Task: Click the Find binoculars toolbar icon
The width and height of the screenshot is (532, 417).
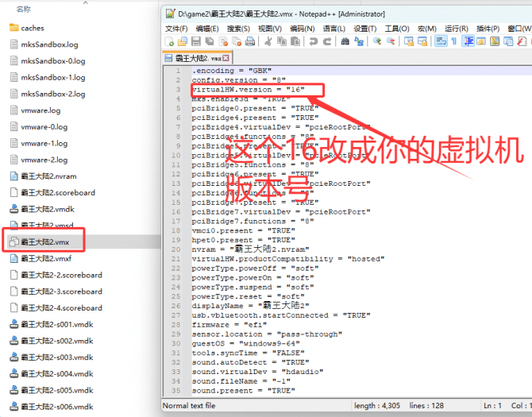Action: point(345,41)
